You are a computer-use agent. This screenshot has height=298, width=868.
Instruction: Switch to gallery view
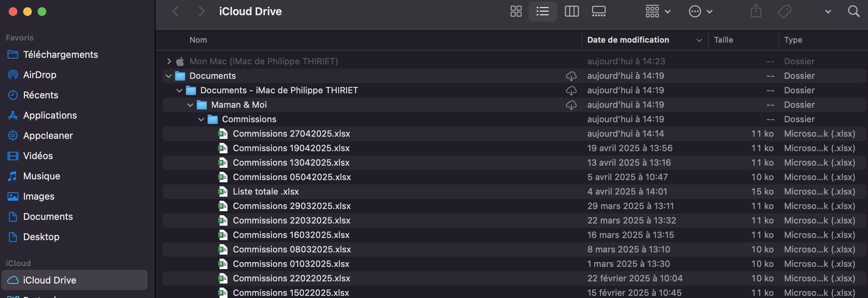[599, 12]
